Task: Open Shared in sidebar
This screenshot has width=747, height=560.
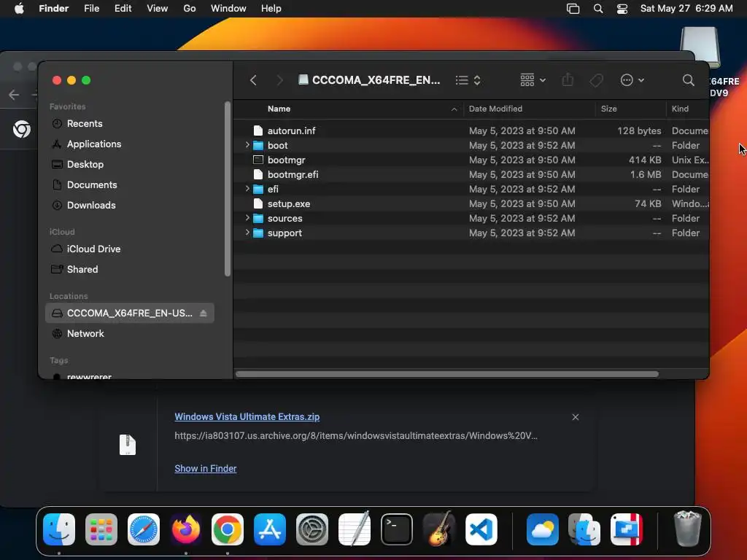Action: (82, 270)
